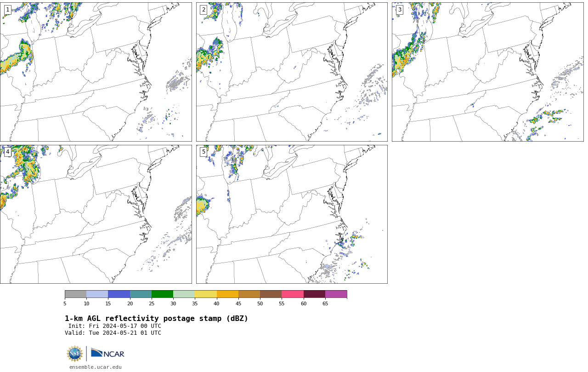Click the ensemble.ucar.edu text
This screenshot has height=372, width=588.
(x=96, y=367)
